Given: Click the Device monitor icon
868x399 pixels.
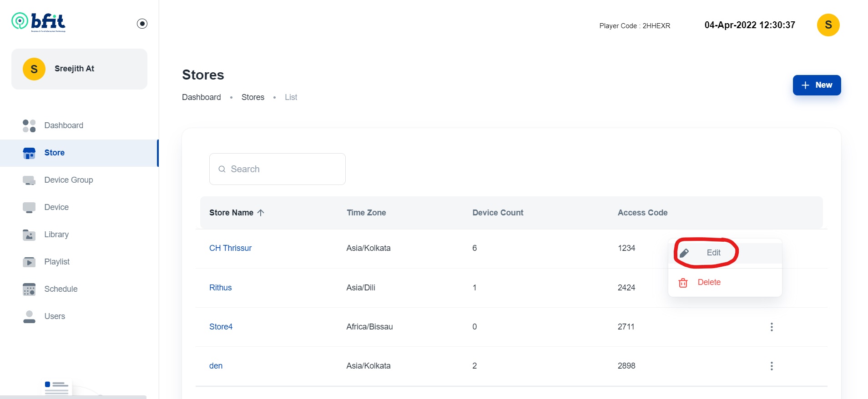Looking at the screenshot, I should (x=29, y=208).
